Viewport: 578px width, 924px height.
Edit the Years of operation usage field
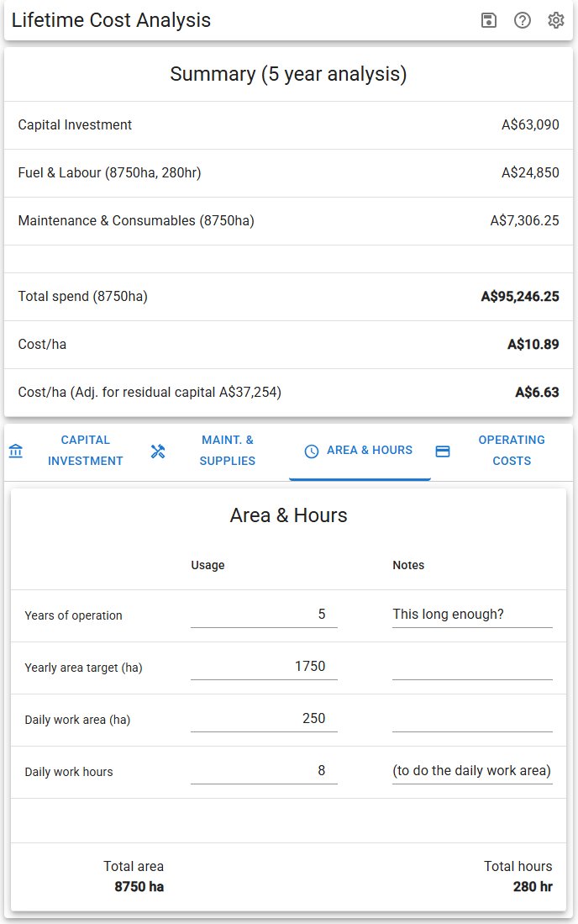point(264,615)
